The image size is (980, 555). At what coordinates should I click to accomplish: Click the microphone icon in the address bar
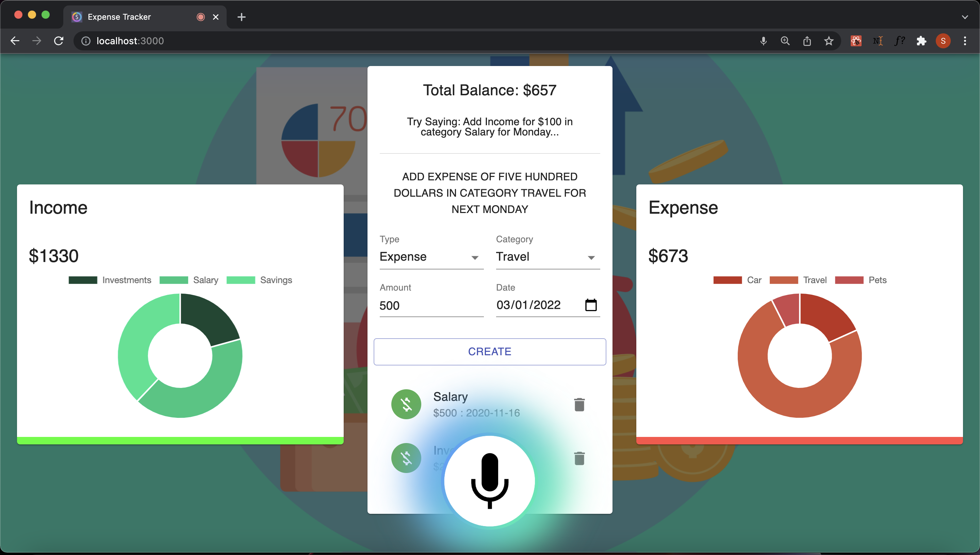coord(764,41)
